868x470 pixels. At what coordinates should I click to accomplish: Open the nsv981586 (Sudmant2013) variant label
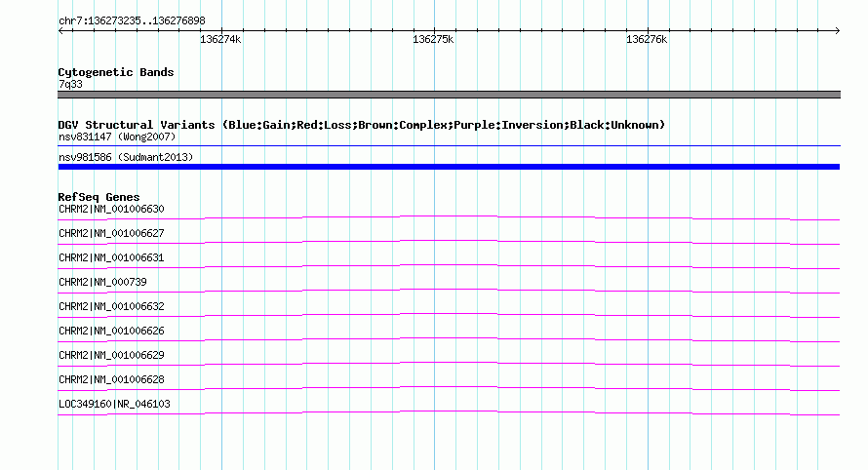pyautogui.click(x=126, y=157)
